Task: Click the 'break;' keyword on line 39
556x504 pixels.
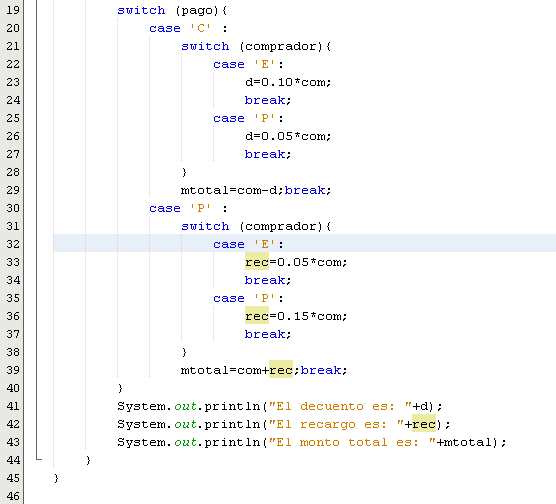Action: coord(324,370)
